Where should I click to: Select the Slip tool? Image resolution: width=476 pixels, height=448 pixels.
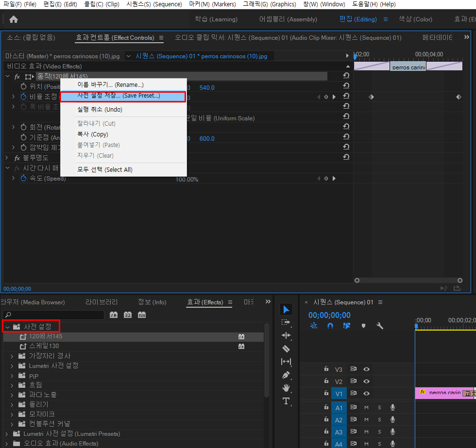(x=286, y=362)
